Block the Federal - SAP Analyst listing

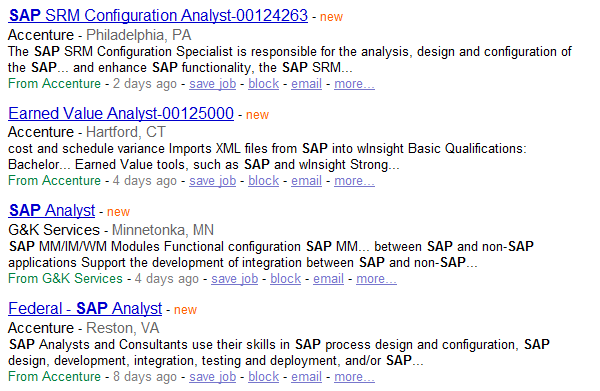tap(264, 377)
